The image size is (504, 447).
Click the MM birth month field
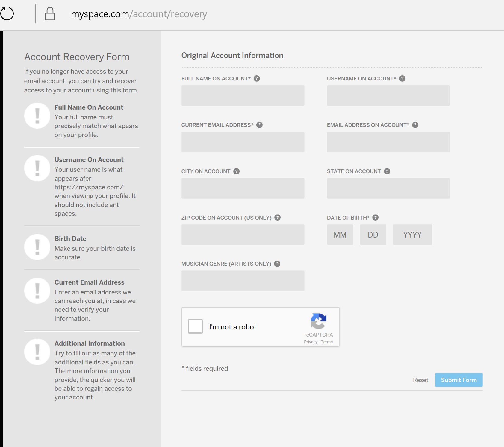click(340, 235)
